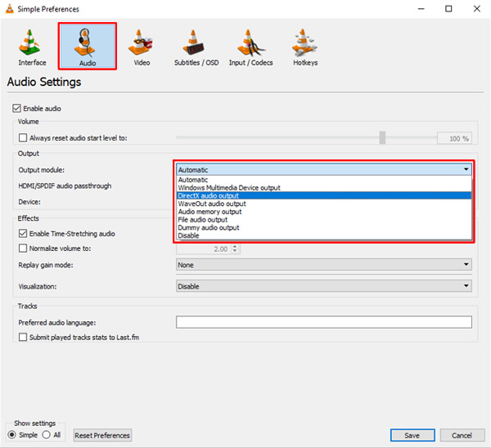Choose Automatic in the output module list
Viewport: 491px width, 448px height.
[x=324, y=180]
